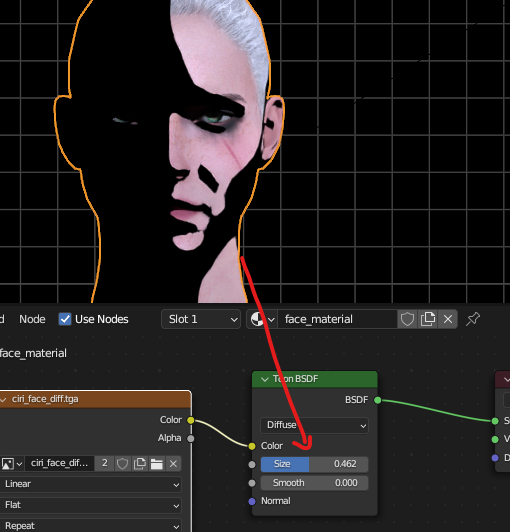This screenshot has width=510, height=532.
Task: Toggle fake user shield for face_material
Action: tap(407, 319)
